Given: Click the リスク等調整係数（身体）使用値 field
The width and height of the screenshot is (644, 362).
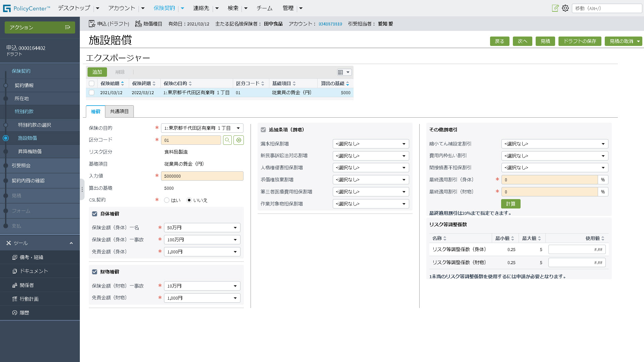Looking at the screenshot, I should point(577,249).
